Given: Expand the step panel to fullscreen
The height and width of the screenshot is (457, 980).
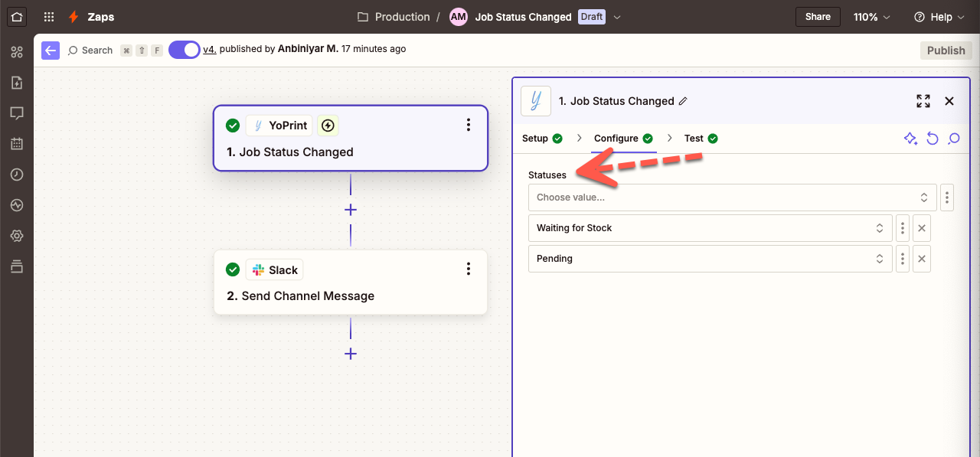Looking at the screenshot, I should [923, 101].
